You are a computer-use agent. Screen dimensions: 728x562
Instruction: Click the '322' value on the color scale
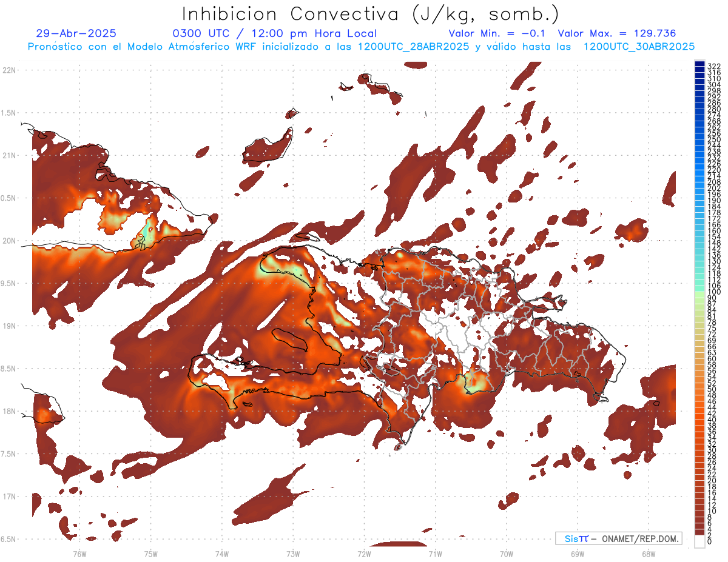(713, 66)
